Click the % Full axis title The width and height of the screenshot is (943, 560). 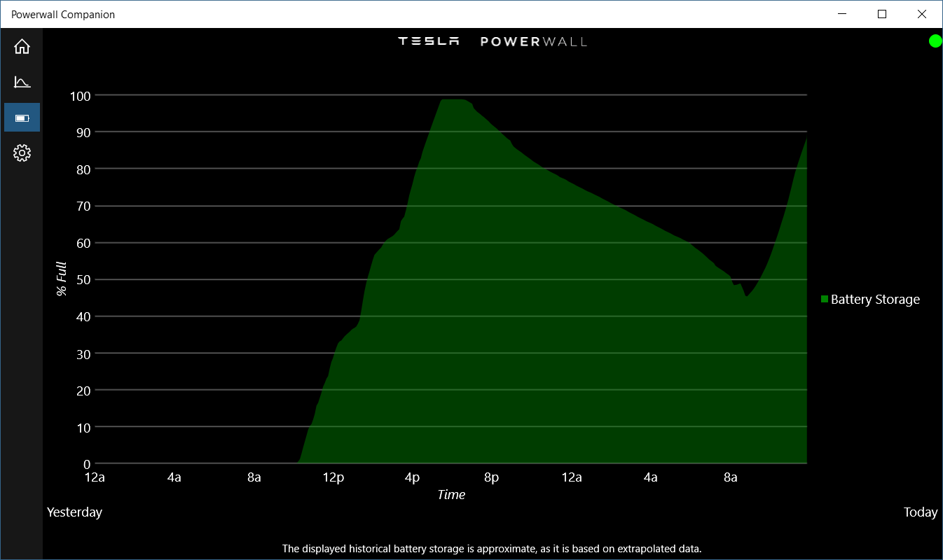click(62, 279)
